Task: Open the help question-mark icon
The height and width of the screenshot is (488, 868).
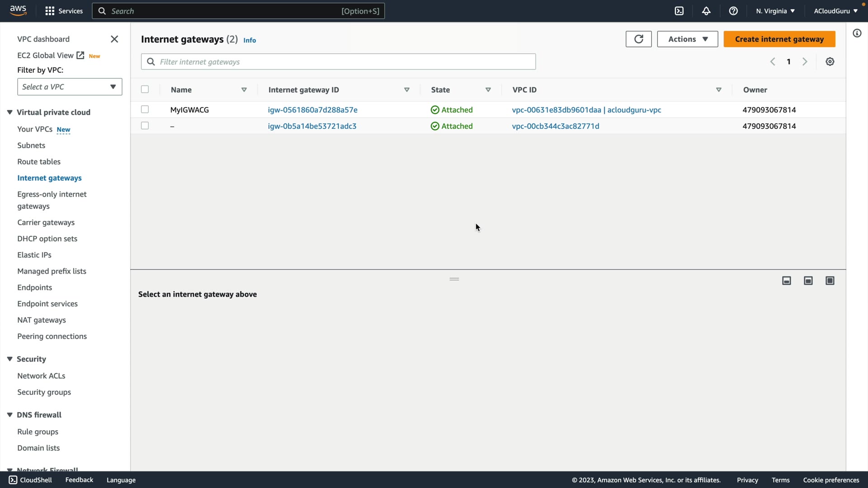Action: point(733,11)
